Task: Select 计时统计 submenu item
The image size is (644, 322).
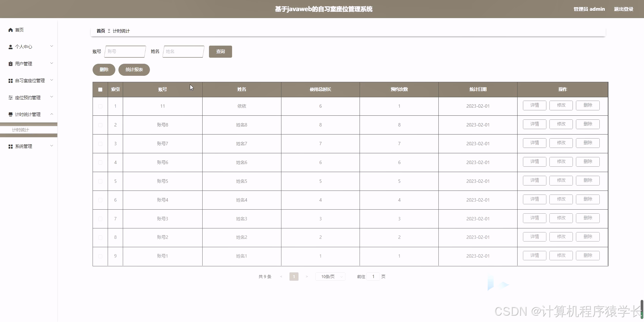Action: click(29, 130)
